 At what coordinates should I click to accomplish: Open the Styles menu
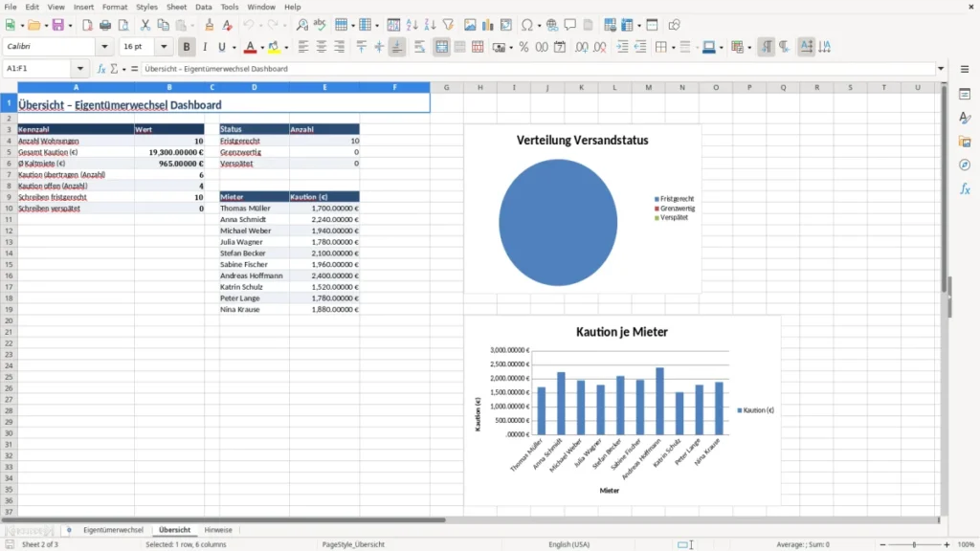pyautogui.click(x=146, y=7)
